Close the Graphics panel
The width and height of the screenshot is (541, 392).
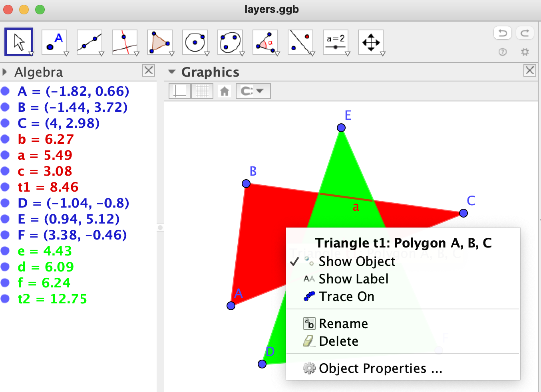530,71
